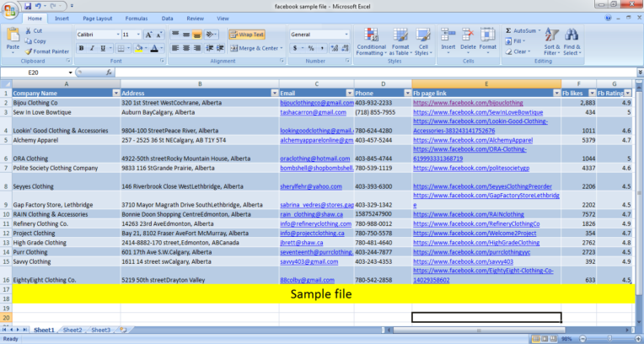Apply the font color

point(154,49)
